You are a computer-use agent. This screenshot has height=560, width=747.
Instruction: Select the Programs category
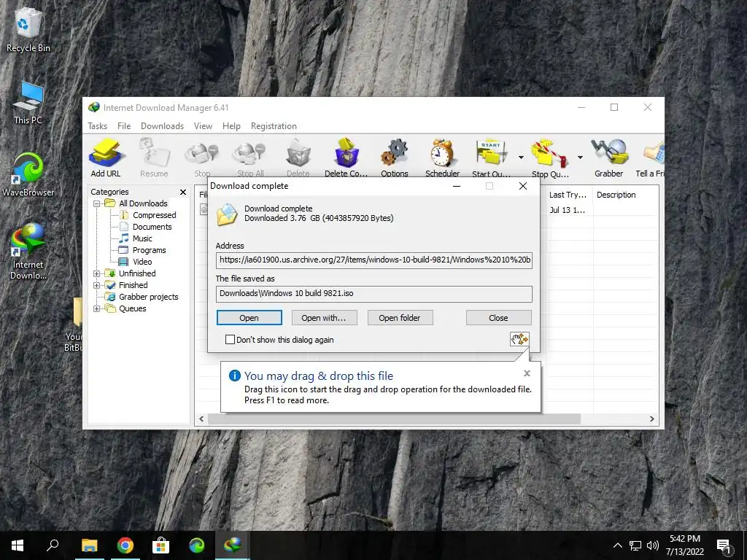[x=149, y=251]
